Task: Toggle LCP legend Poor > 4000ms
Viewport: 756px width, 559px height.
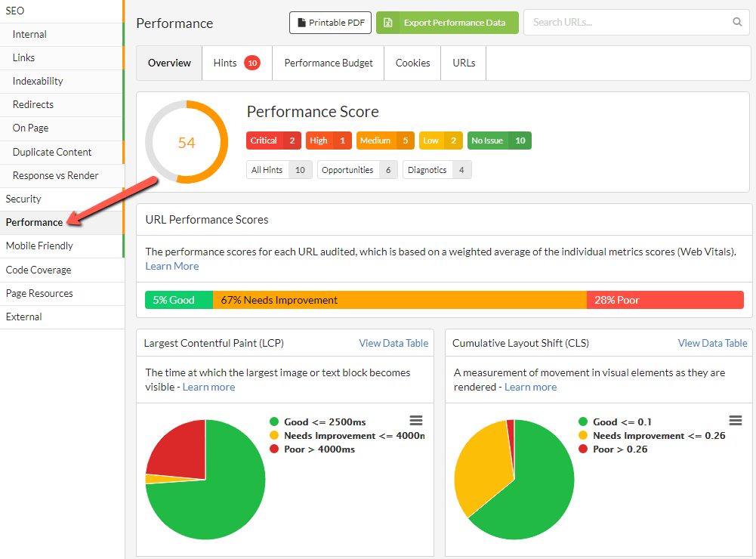Action: click(313, 449)
